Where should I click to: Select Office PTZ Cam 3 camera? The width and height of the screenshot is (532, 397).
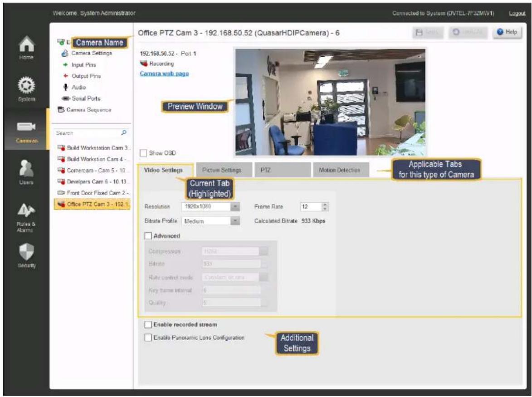pyautogui.click(x=92, y=204)
